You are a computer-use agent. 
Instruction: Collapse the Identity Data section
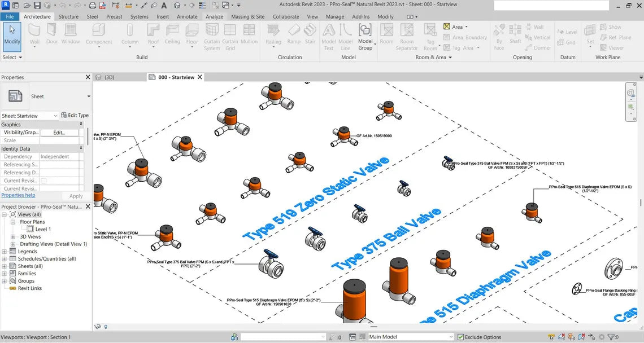point(81,148)
